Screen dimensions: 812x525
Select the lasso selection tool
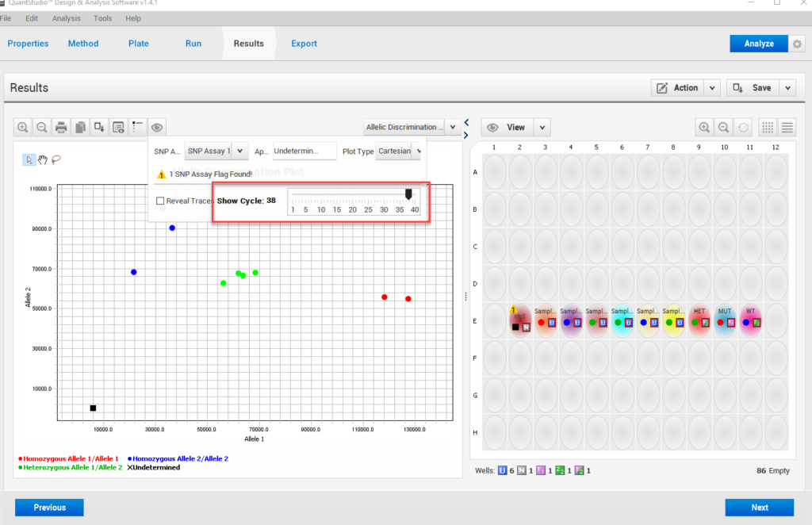pyautogui.click(x=56, y=159)
